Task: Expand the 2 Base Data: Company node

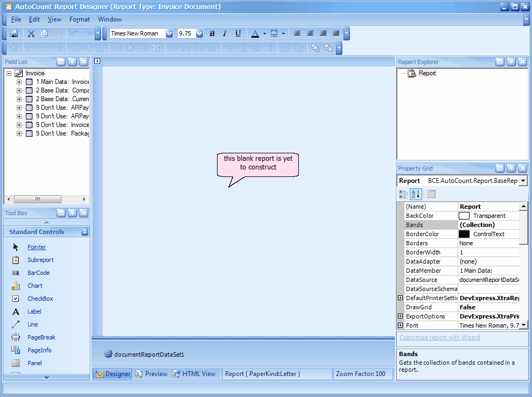Action: (x=19, y=90)
